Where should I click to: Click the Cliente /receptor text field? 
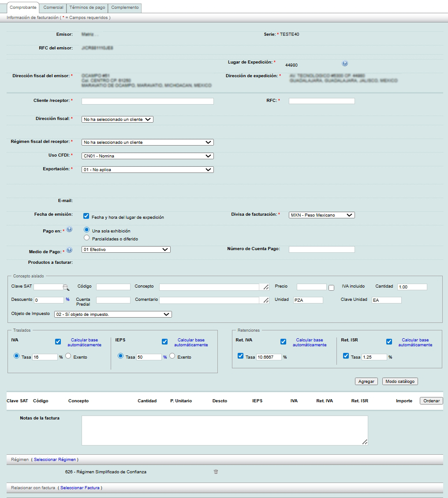[x=148, y=101]
